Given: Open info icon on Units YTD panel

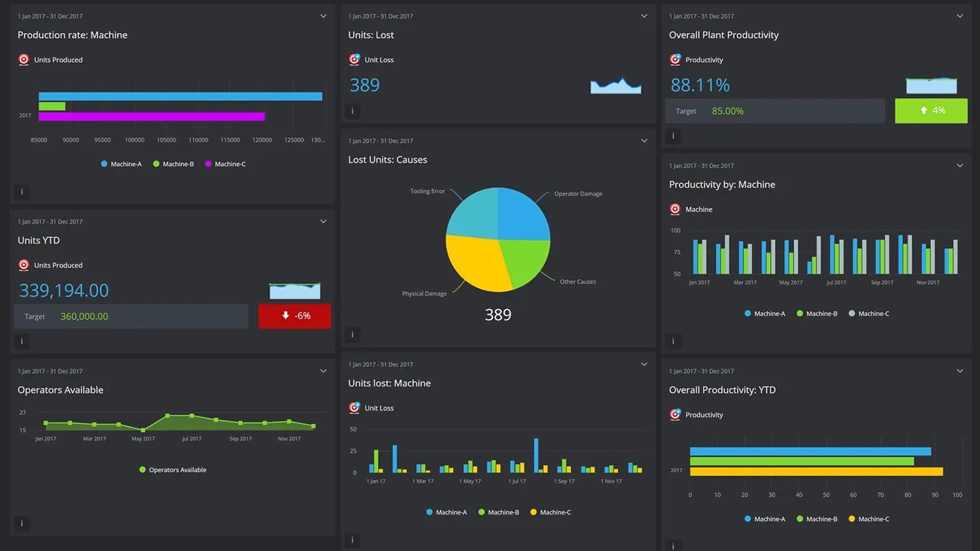Looking at the screenshot, I should point(22,341).
